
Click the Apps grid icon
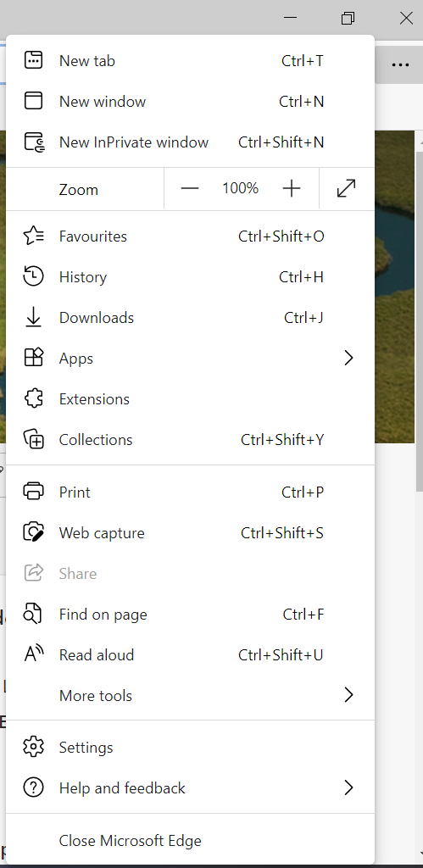(x=33, y=359)
